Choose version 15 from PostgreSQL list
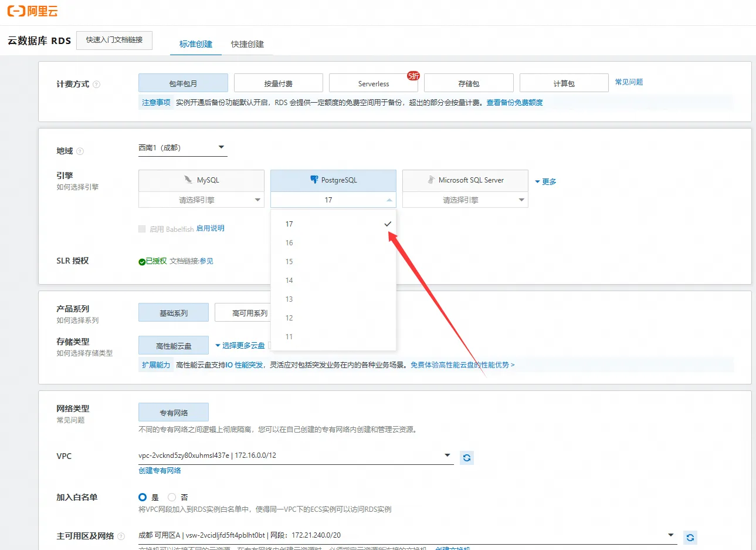 [289, 262]
